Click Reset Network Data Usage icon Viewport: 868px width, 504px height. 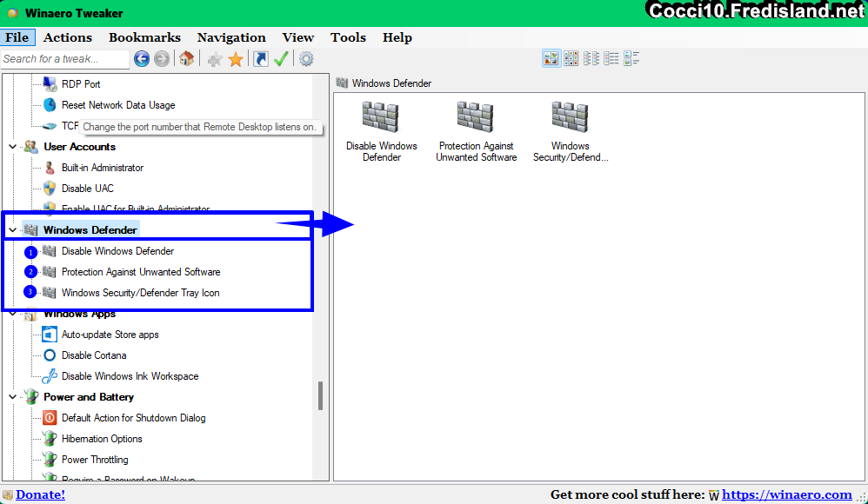coord(50,105)
